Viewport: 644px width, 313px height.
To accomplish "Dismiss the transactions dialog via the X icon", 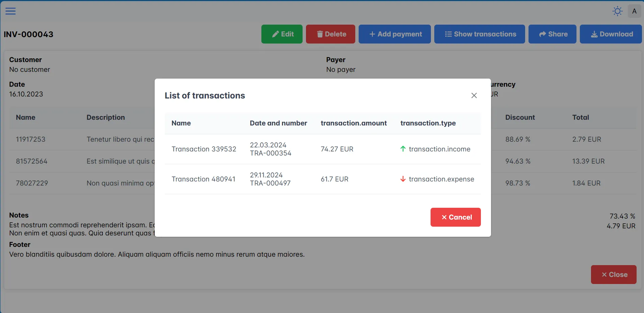I will [x=473, y=95].
